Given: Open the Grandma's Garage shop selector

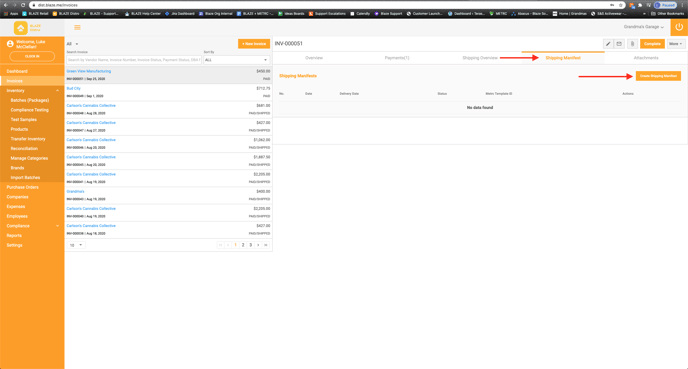Looking at the screenshot, I should click(x=644, y=27).
